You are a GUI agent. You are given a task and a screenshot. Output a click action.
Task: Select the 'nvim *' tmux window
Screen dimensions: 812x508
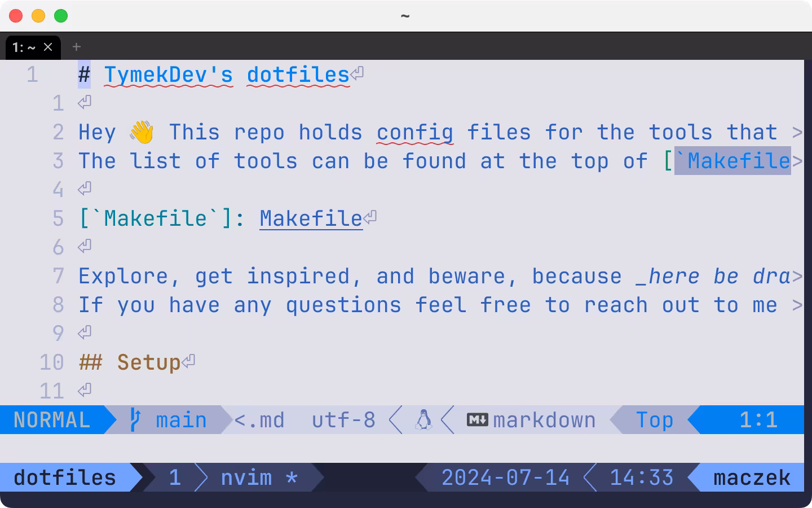click(x=259, y=478)
